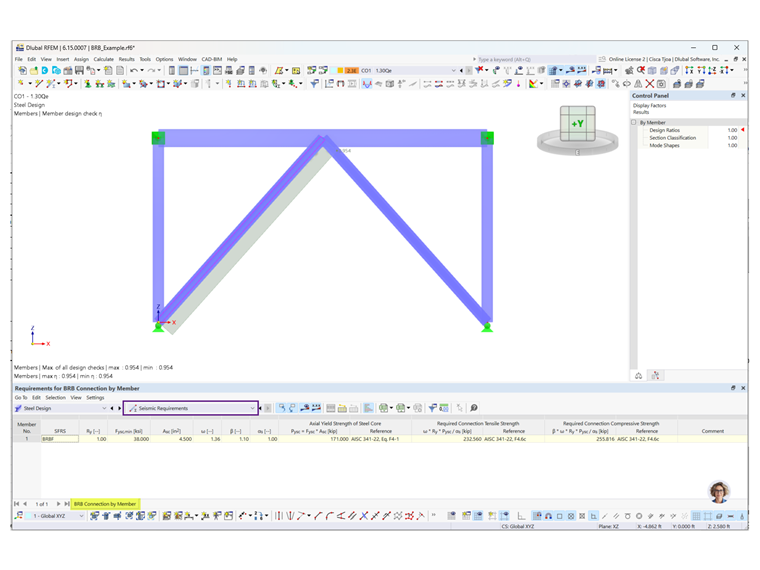This screenshot has height=570, width=760.
Task: Click the red zoom magnifier with X icon
Action: (641, 70)
